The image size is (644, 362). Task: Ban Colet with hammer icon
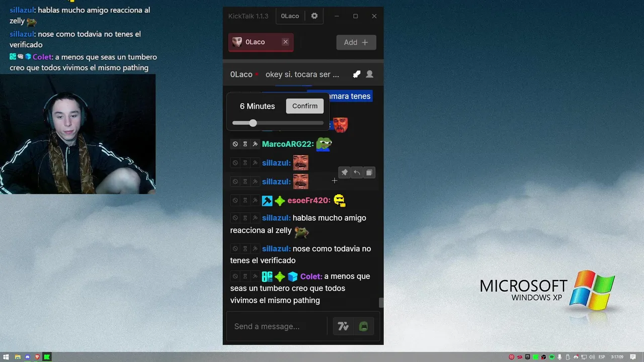[x=255, y=277]
